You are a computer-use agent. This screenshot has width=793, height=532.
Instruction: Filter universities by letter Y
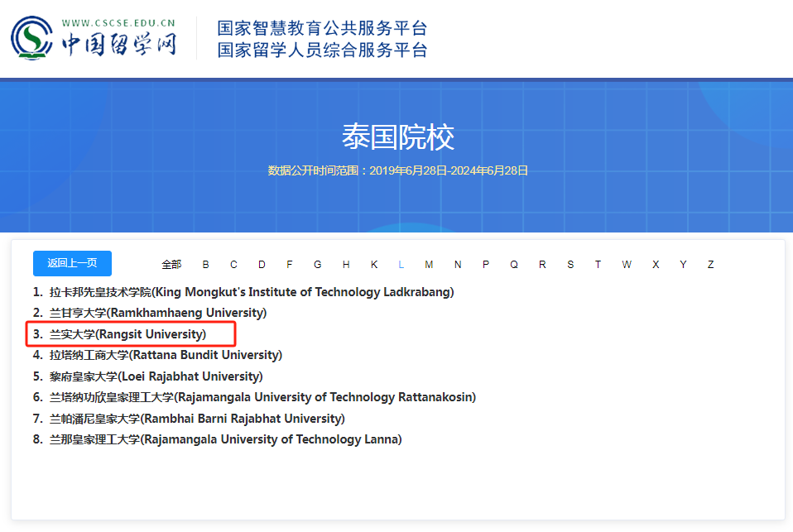pos(683,265)
